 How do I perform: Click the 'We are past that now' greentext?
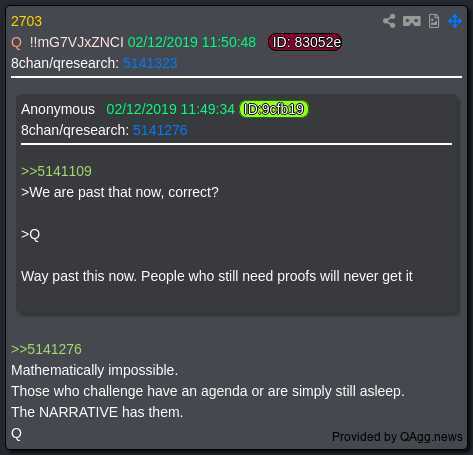(x=119, y=192)
